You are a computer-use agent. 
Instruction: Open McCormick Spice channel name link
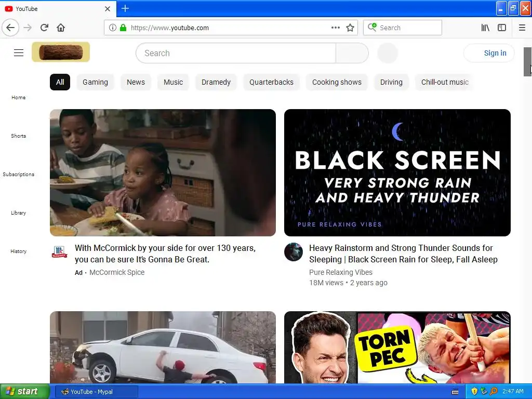click(x=117, y=272)
